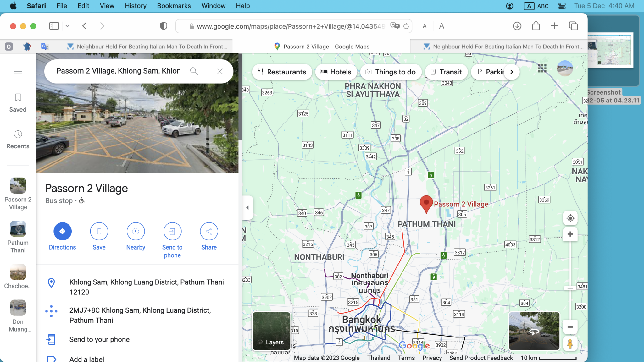Click Safari translate icon in address bar
Image resolution: width=644 pixels, height=362 pixels.
[395, 26]
